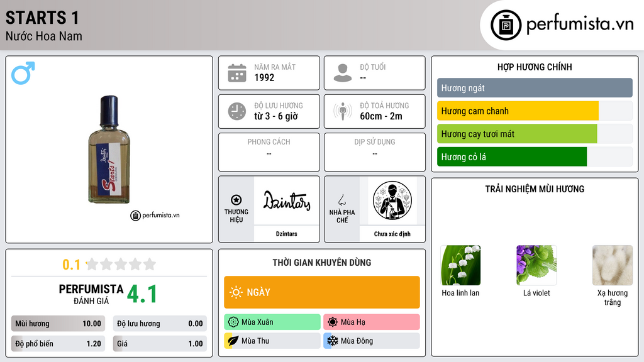Click the Perfumista đánh giá label
The width and height of the screenshot is (644, 362).
(x=91, y=294)
